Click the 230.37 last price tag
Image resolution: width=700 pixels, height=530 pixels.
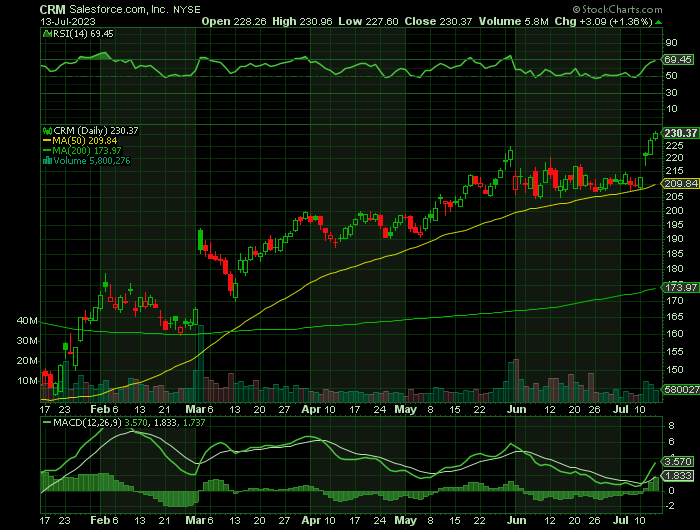coord(680,133)
